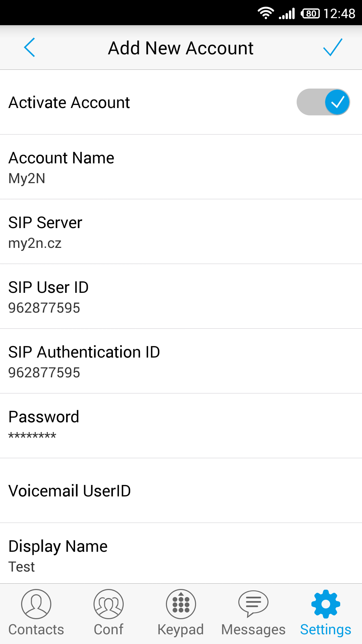Tap the Add New Account title
This screenshot has width=362, height=644.
point(181,48)
